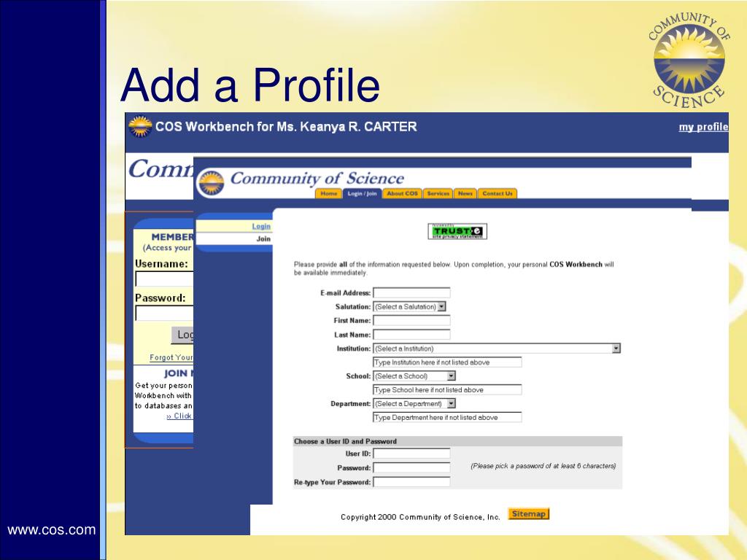The image size is (747, 560).
Task: Click the Last Name input field
Action: click(x=411, y=334)
